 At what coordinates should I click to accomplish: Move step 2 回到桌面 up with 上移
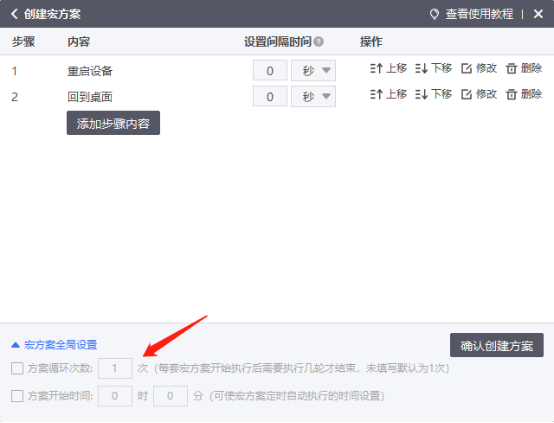point(388,94)
